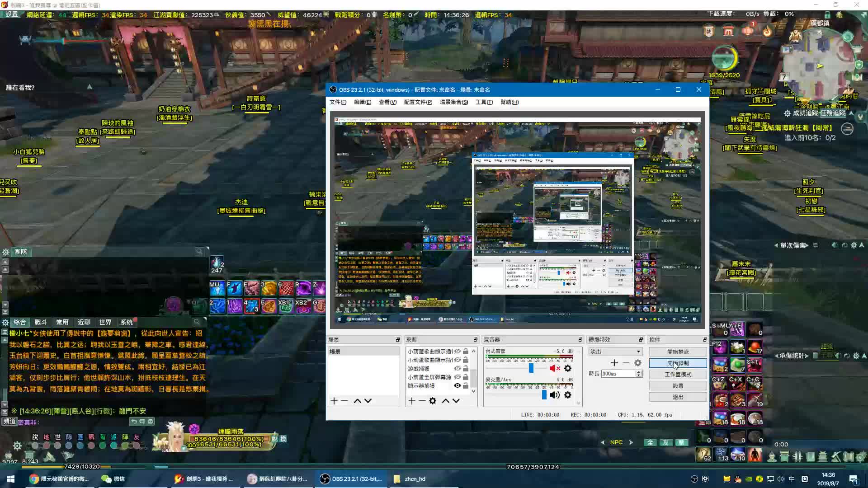Toggle the lock on 顯示器捕獲 source

(x=466, y=385)
